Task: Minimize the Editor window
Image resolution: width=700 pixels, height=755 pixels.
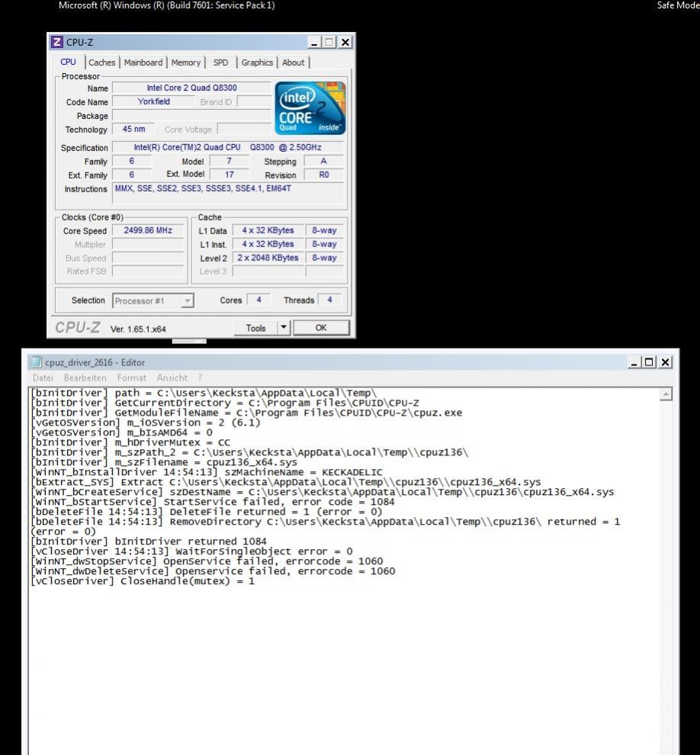Action: [x=634, y=362]
